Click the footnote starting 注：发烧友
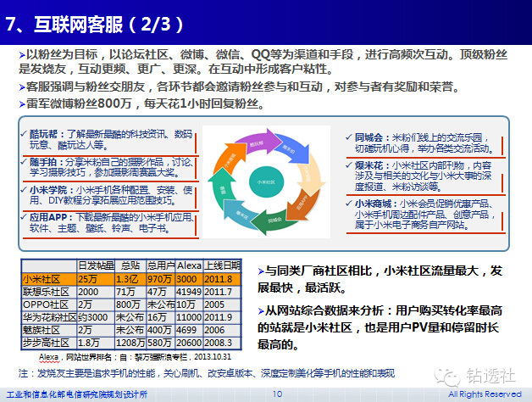 [207, 373]
